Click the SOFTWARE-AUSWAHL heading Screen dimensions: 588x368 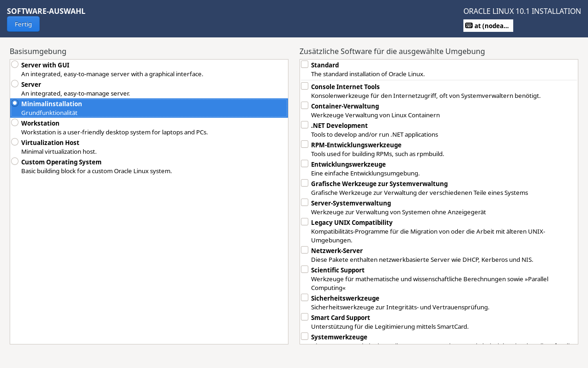(46, 11)
